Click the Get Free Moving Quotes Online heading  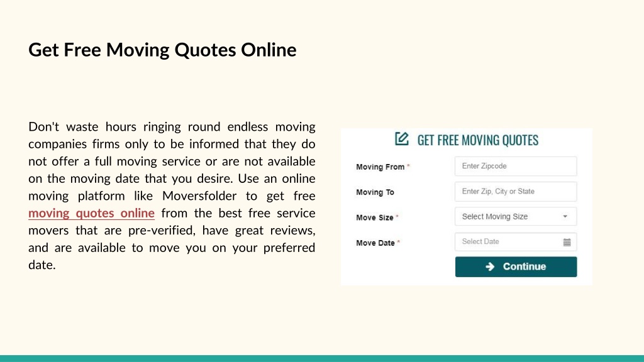click(162, 50)
